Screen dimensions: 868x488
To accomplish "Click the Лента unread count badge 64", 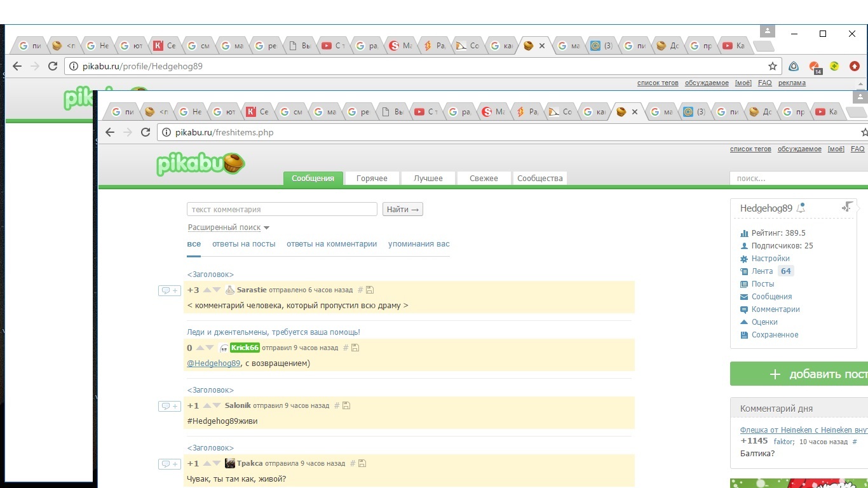I will pos(786,271).
